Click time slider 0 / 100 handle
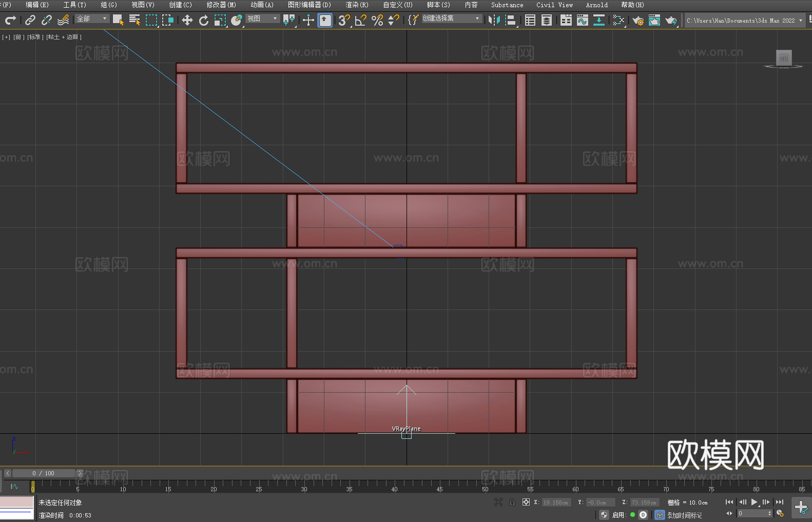This screenshot has width=812, height=522. click(44, 473)
